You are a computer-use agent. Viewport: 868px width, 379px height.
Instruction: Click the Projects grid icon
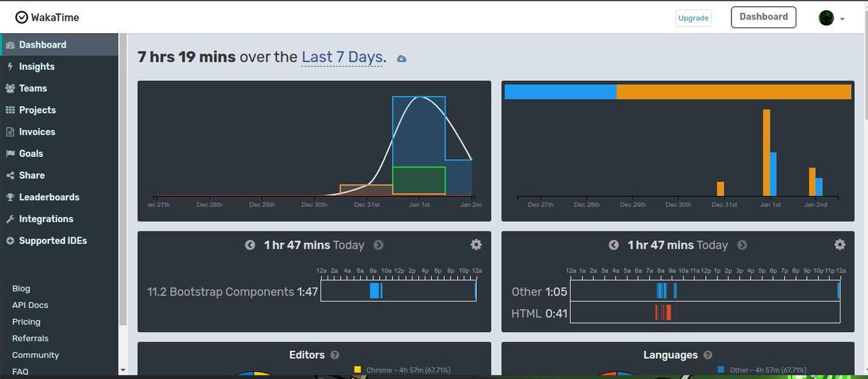pos(10,110)
